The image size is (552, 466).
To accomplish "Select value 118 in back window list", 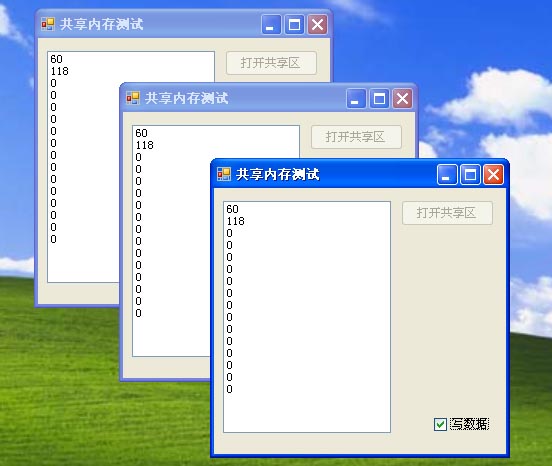I will coord(59,71).
